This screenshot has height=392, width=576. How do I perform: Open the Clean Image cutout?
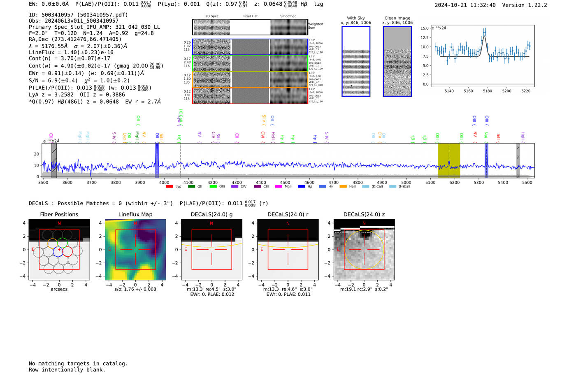(x=397, y=61)
